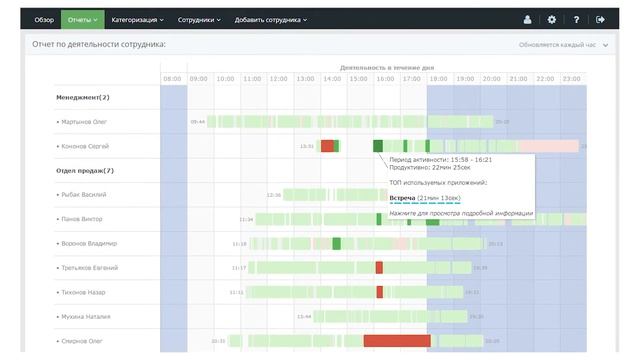Viewport: 640px width, 360px height.
Task: Open the Добавить сотрудника dropdown menu
Action: pyautogui.click(x=271, y=20)
